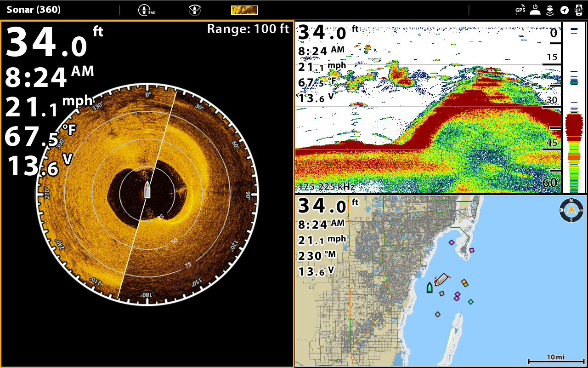
Task: Tap the 45 mark on sonar depth scale
Action: 552,143
